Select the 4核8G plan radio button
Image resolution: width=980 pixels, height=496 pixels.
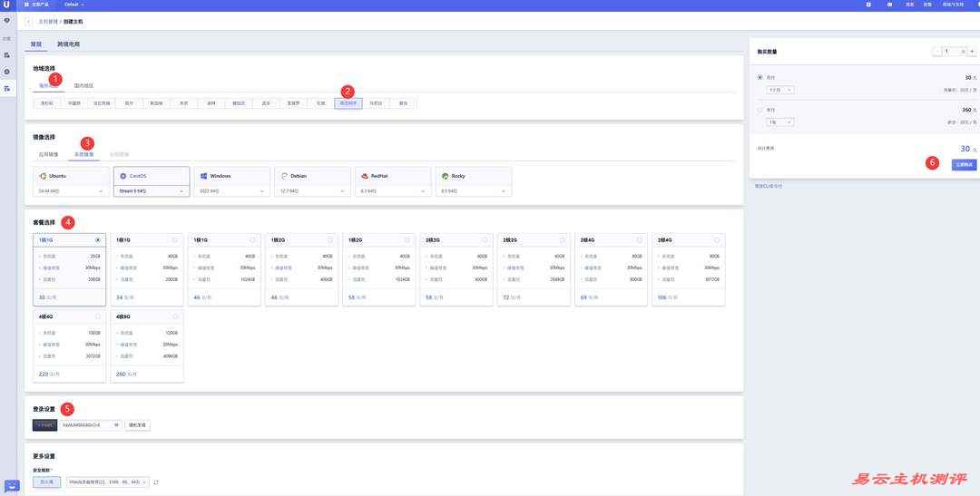click(174, 317)
